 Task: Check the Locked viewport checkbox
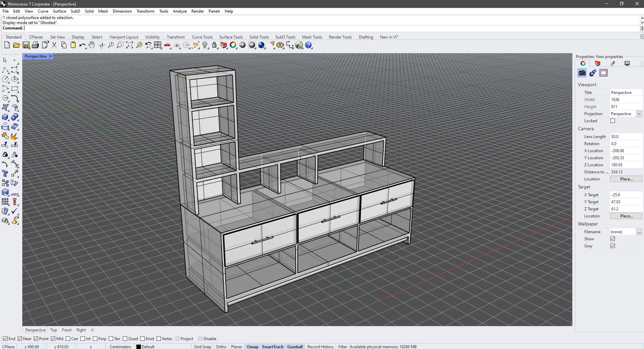tap(613, 121)
